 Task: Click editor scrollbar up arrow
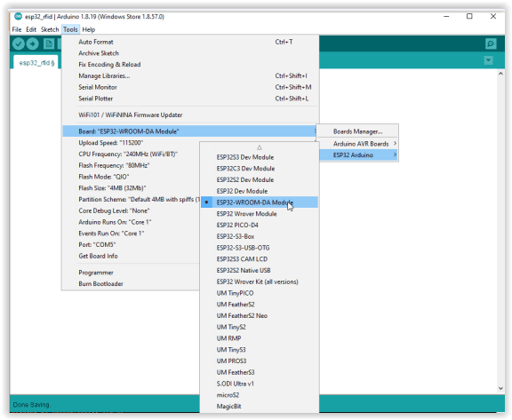[x=500, y=74]
